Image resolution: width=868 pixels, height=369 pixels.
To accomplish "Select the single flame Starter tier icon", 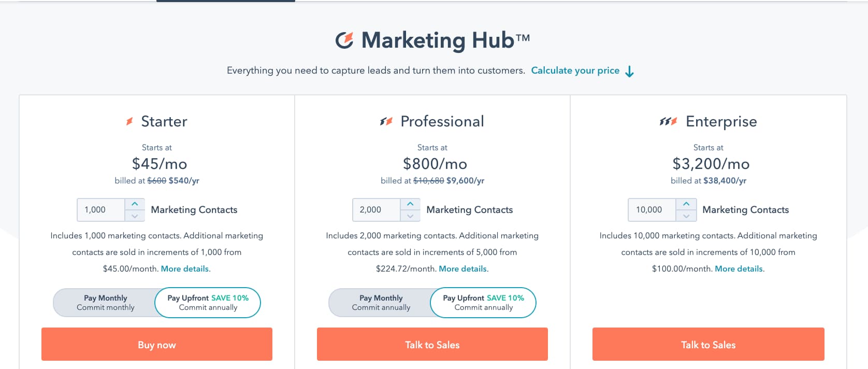I will point(128,121).
